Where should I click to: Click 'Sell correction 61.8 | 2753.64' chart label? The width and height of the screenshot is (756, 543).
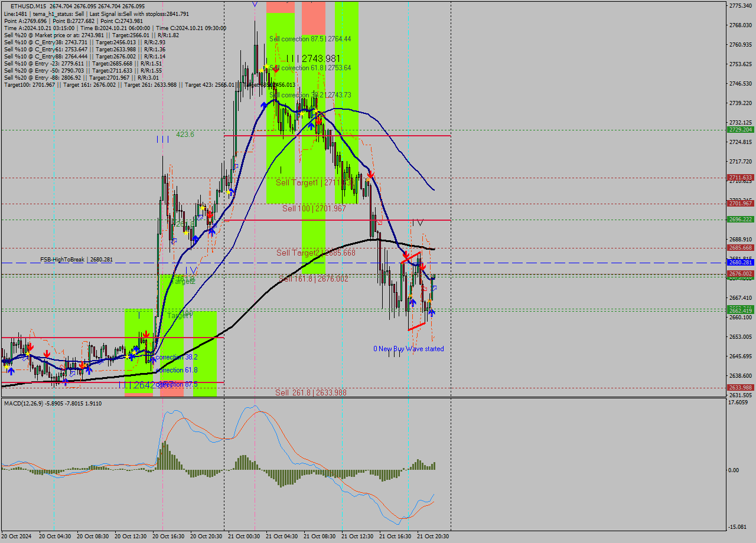310,68
